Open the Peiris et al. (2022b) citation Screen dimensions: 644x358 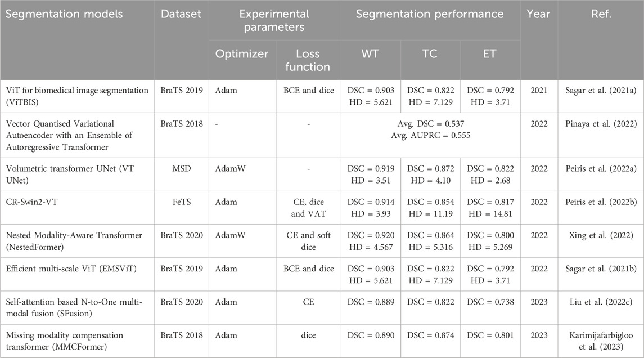[601, 202]
